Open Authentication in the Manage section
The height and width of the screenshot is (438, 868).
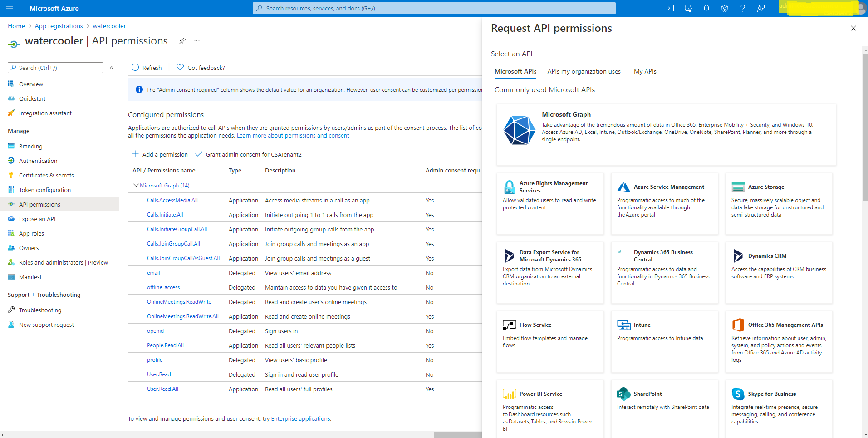pos(38,161)
